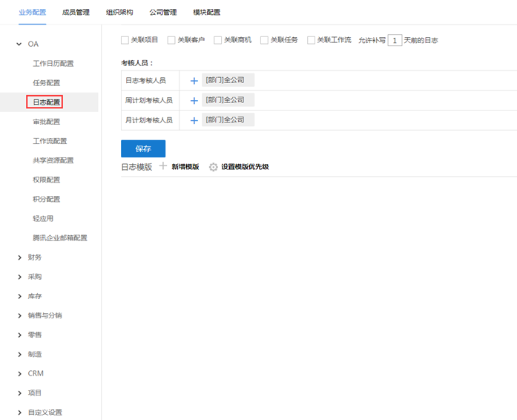Switch to 组织架构 tab
The image size is (517, 420).
click(119, 13)
